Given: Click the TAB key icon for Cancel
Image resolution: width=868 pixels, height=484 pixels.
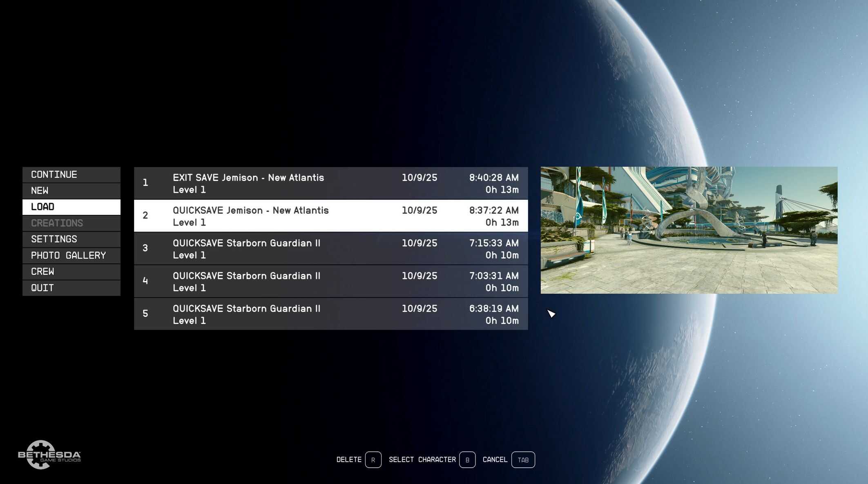Looking at the screenshot, I should (523, 459).
